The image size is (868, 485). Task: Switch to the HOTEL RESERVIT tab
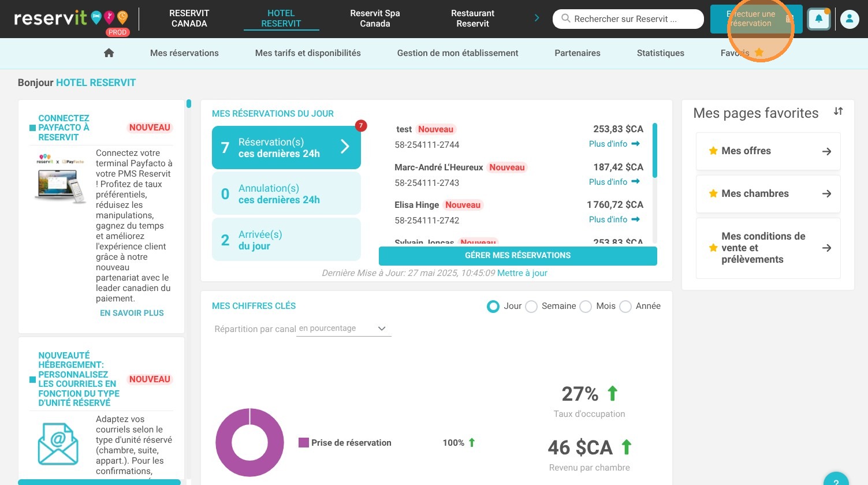pos(281,18)
